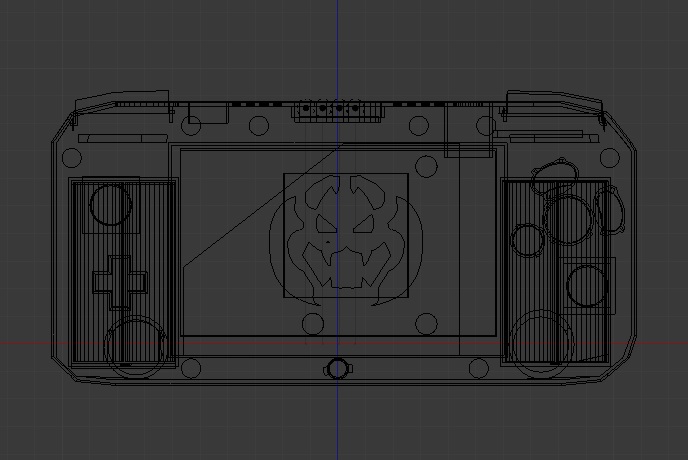Select the right shoulder trigger outline
Viewport: 688px width, 460px height.
[x=553, y=105]
